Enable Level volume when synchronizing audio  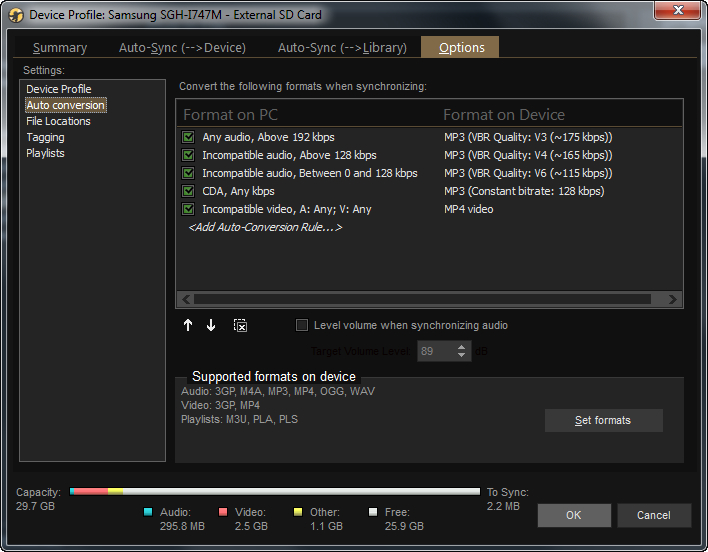coord(302,325)
